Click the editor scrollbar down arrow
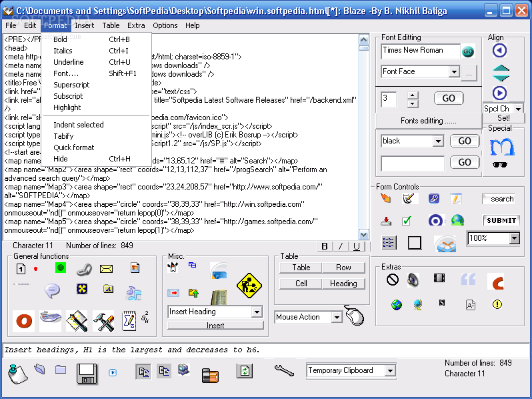This screenshot has height=399, width=532. tap(364, 234)
